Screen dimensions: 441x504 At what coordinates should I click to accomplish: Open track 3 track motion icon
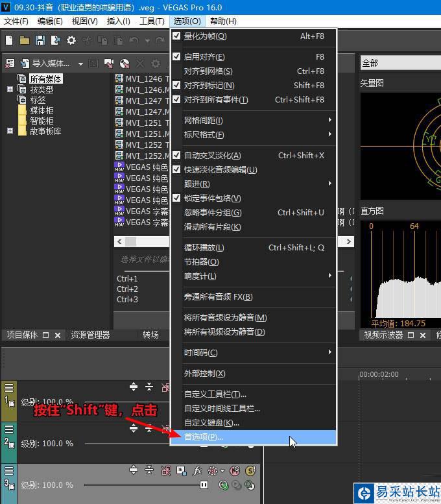pos(182,471)
